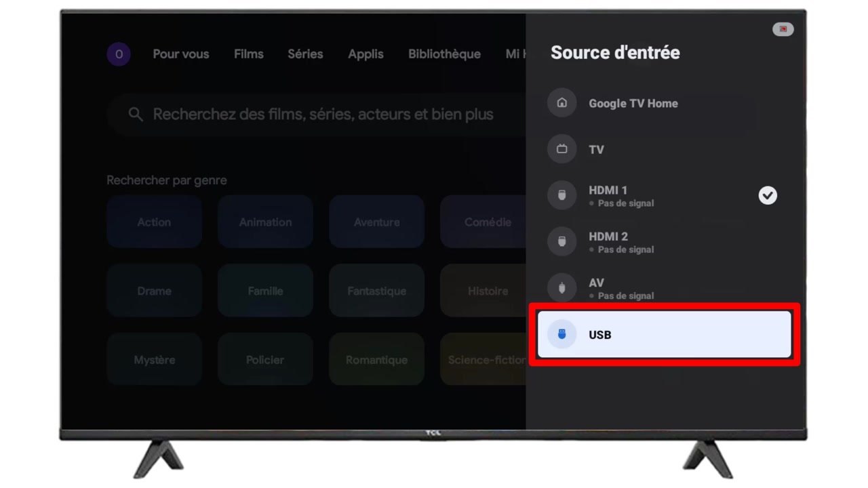
Task: Click the AV connector icon
Action: [561, 288]
